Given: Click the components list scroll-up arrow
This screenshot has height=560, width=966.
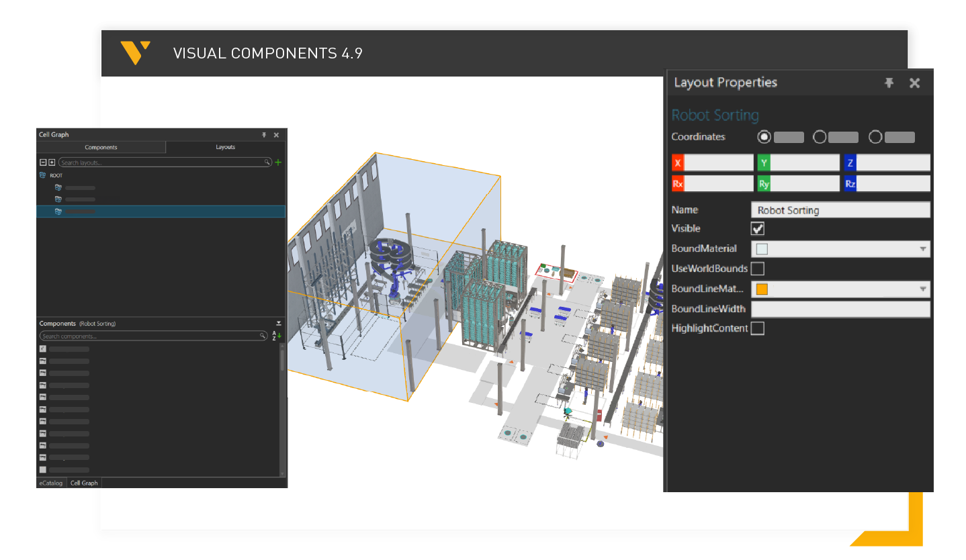Looking at the screenshot, I should tap(283, 344).
